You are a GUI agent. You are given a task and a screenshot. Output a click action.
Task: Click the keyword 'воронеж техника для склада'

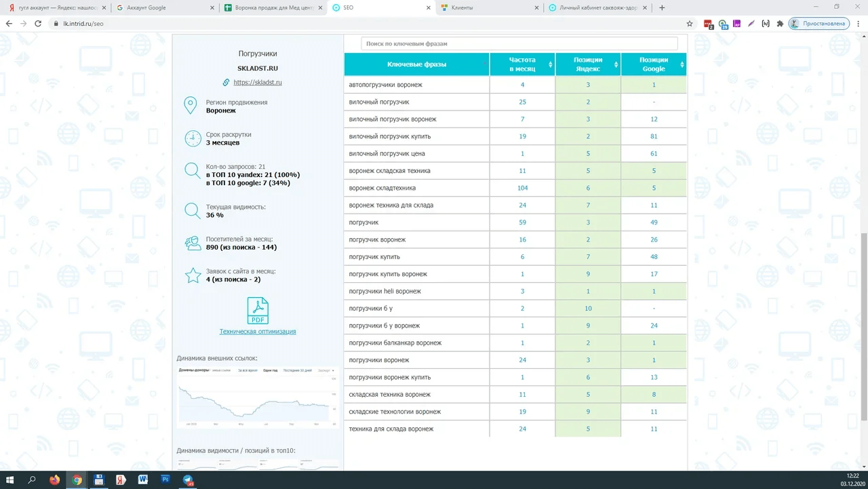point(391,205)
